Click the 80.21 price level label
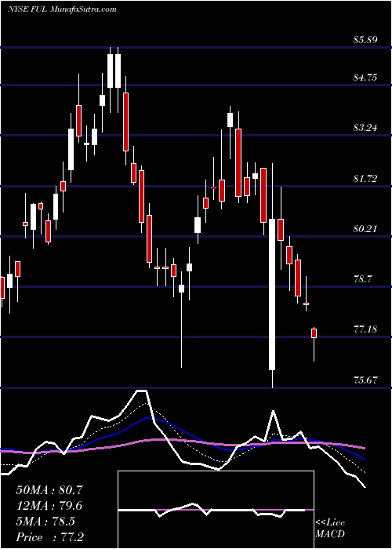Viewport: 392px width, 549px height. (x=365, y=229)
